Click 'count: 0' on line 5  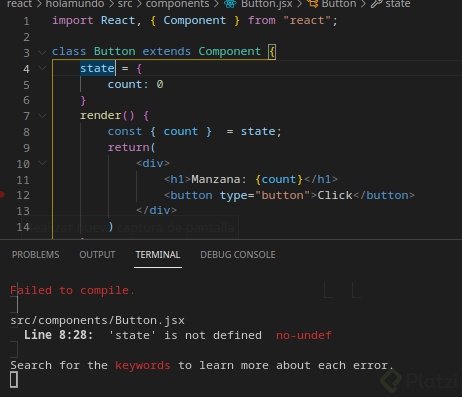pyautogui.click(x=135, y=84)
